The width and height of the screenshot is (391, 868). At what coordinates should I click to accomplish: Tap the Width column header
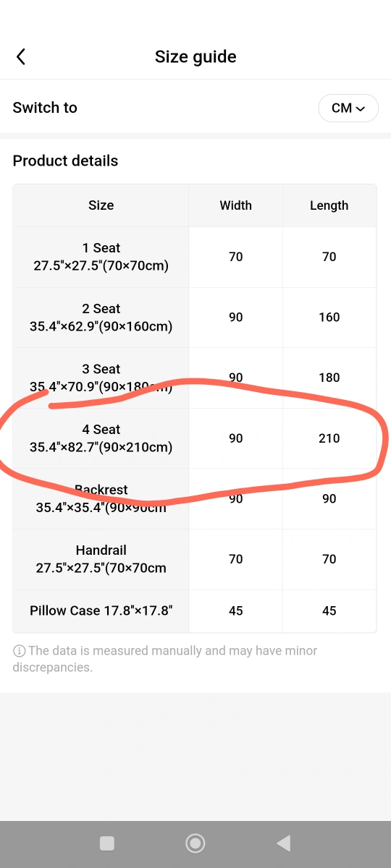236,205
